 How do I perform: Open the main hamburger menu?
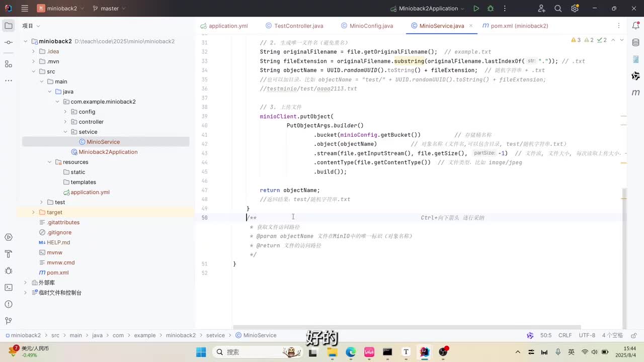click(x=25, y=8)
